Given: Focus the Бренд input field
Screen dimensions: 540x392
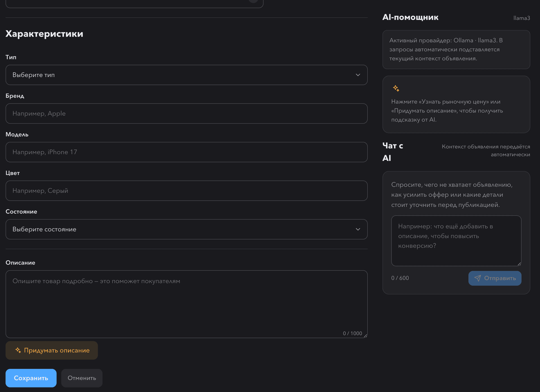Looking at the screenshot, I should point(186,113).
